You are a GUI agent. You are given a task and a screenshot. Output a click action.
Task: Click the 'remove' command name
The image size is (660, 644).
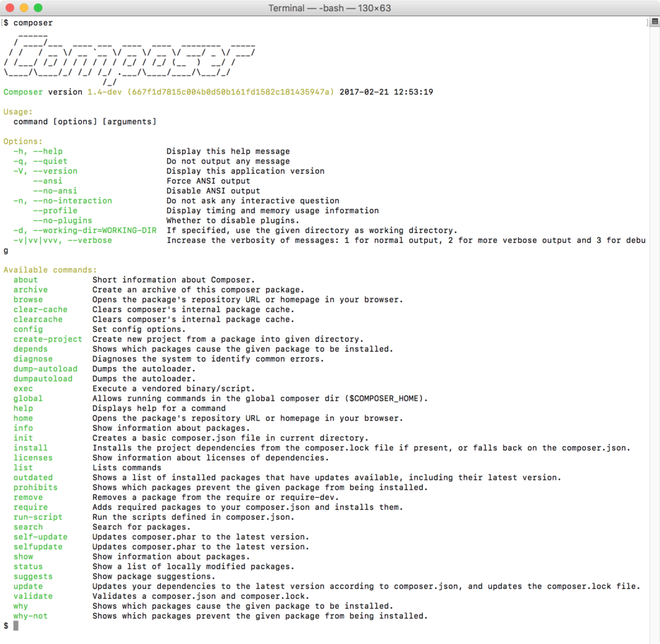point(28,497)
